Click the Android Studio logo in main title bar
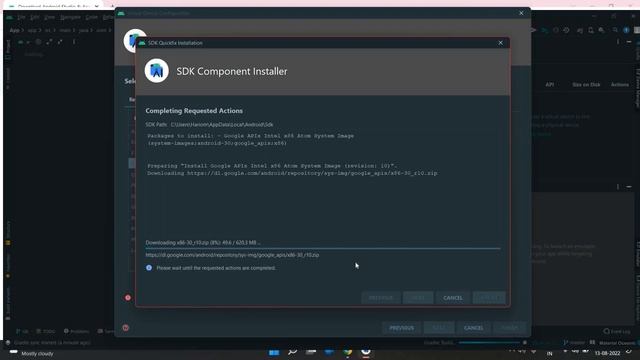640x360 pixels. 9,18
